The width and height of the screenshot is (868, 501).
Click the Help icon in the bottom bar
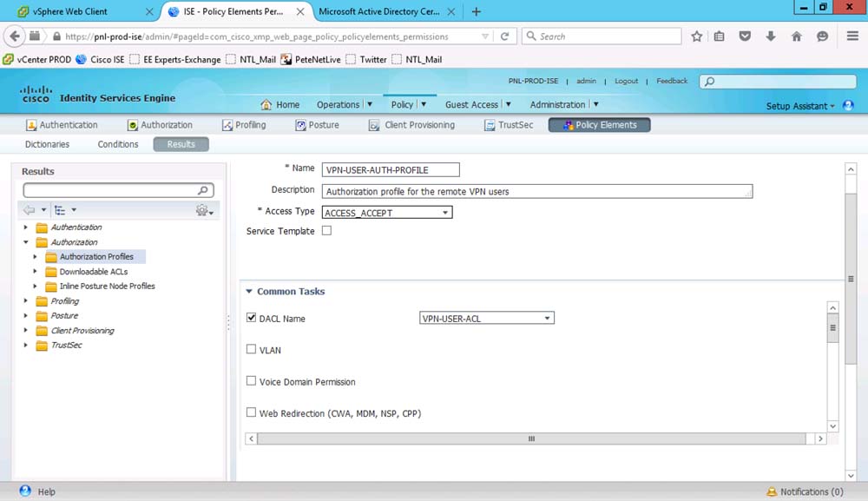(x=25, y=491)
